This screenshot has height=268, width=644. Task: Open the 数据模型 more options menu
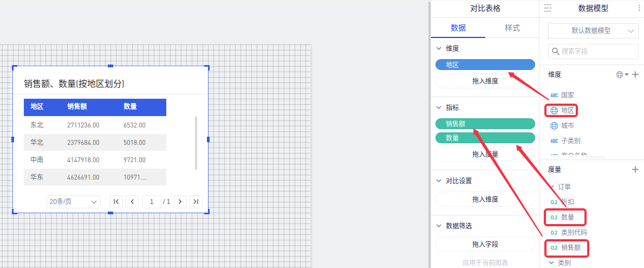pyautogui.click(x=638, y=8)
